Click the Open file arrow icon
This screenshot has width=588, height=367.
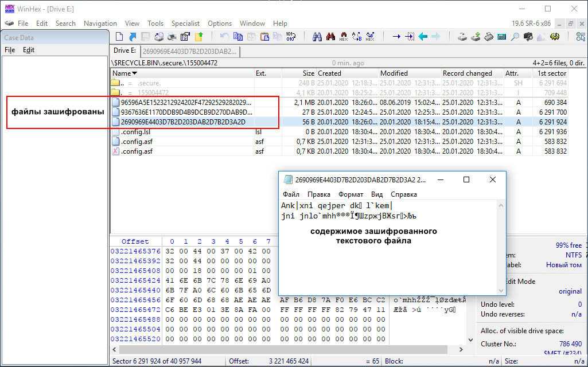point(133,37)
